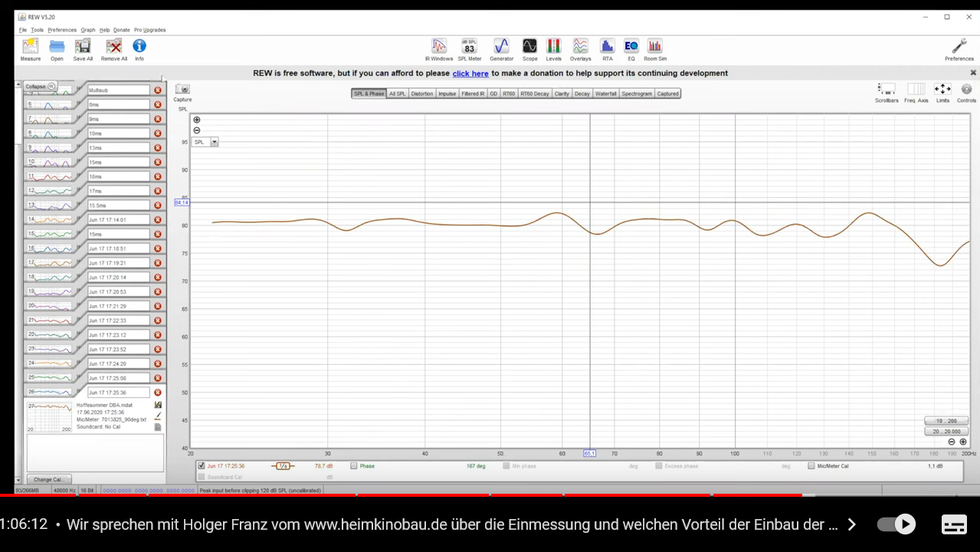Screen dimensions: 980x552
Task: Remove the Jun 17 17:25:36 measurement
Action: 158,393
